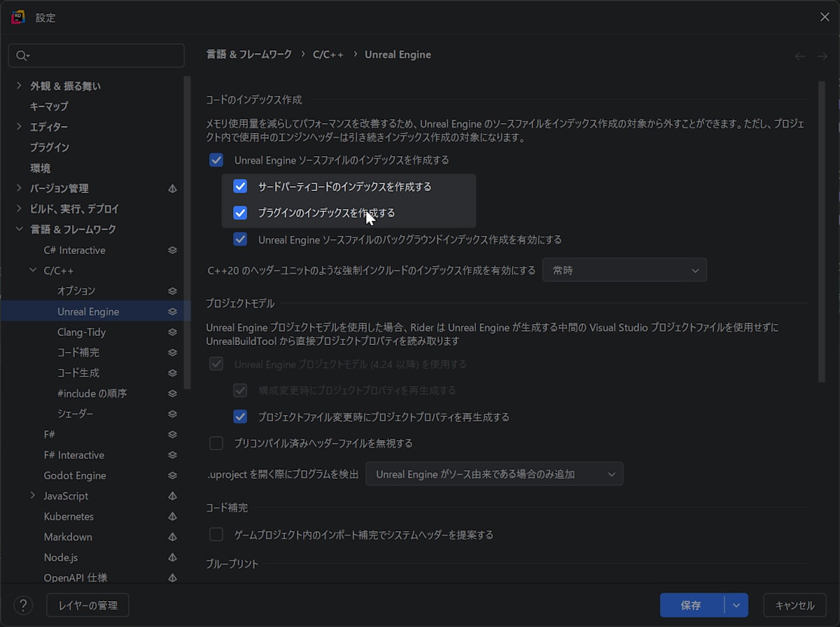Select Markdown settings page
Viewport: 840px width, 627px height.
pos(68,537)
